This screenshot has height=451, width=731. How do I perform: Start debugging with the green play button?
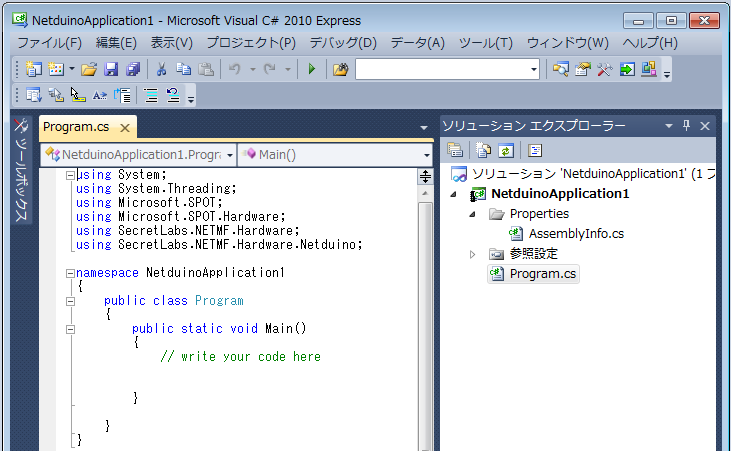(x=311, y=69)
